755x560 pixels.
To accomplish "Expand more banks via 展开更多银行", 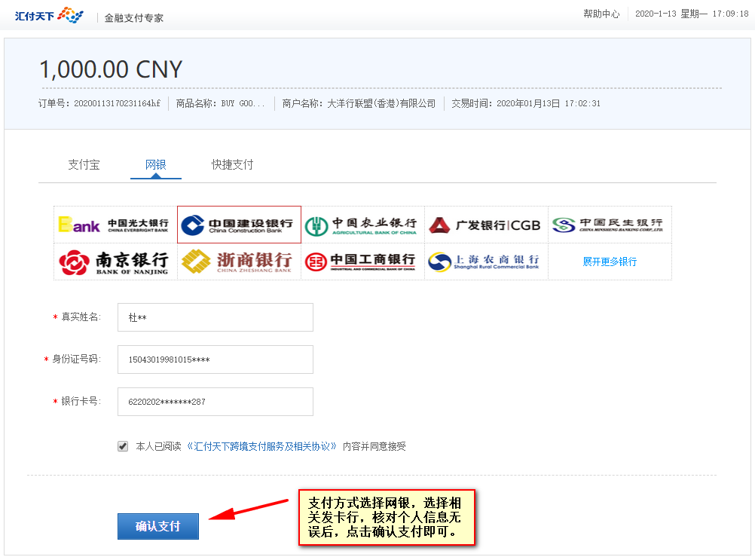I will [610, 262].
